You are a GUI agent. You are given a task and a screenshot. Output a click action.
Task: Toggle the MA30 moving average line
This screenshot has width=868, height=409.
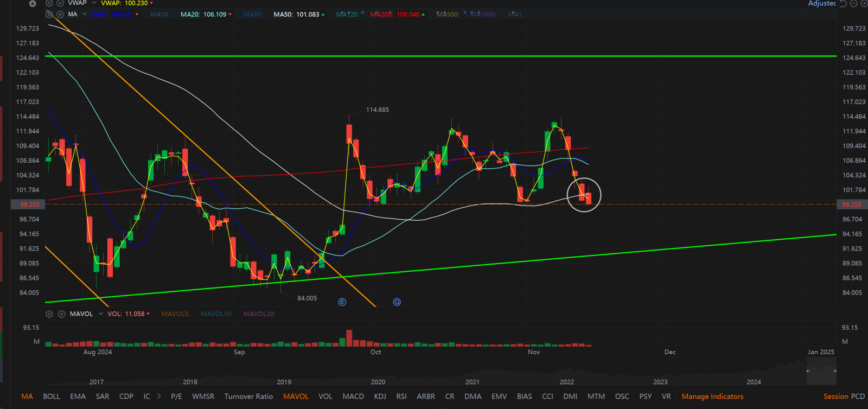[x=253, y=15]
